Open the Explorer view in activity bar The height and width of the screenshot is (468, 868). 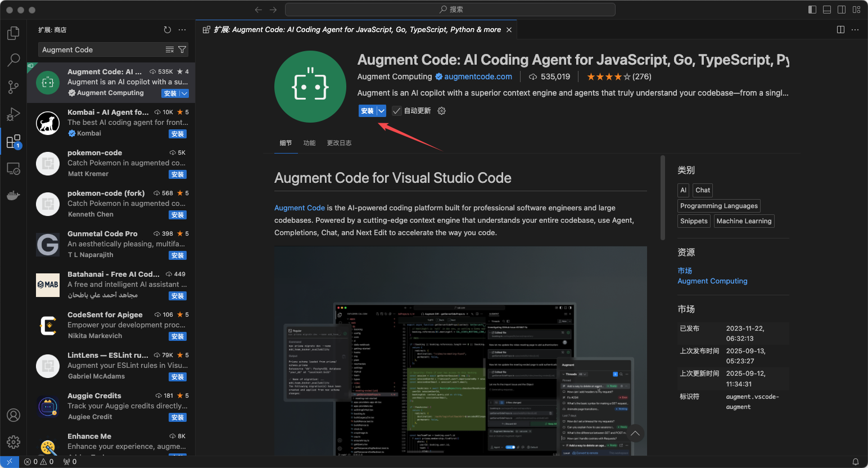13,34
